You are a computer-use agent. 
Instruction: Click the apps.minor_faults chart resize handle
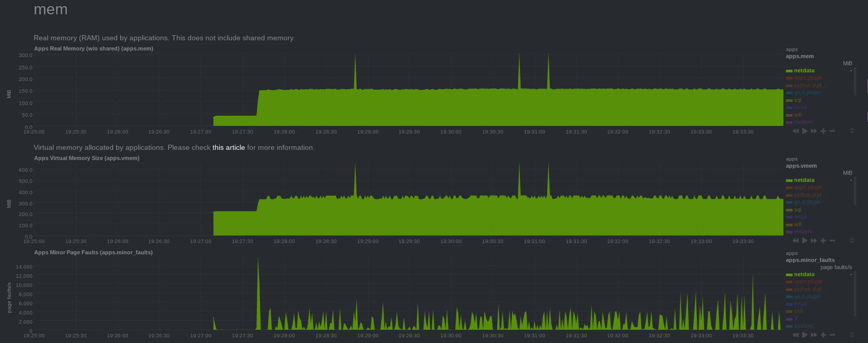852,335
